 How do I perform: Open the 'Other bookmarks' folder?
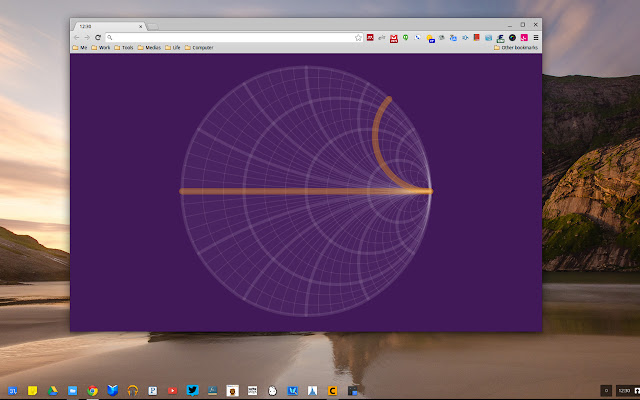click(516, 48)
